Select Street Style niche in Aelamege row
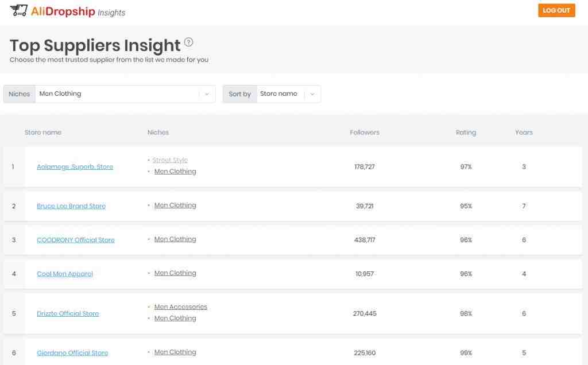This screenshot has height=365, width=588. (170, 160)
